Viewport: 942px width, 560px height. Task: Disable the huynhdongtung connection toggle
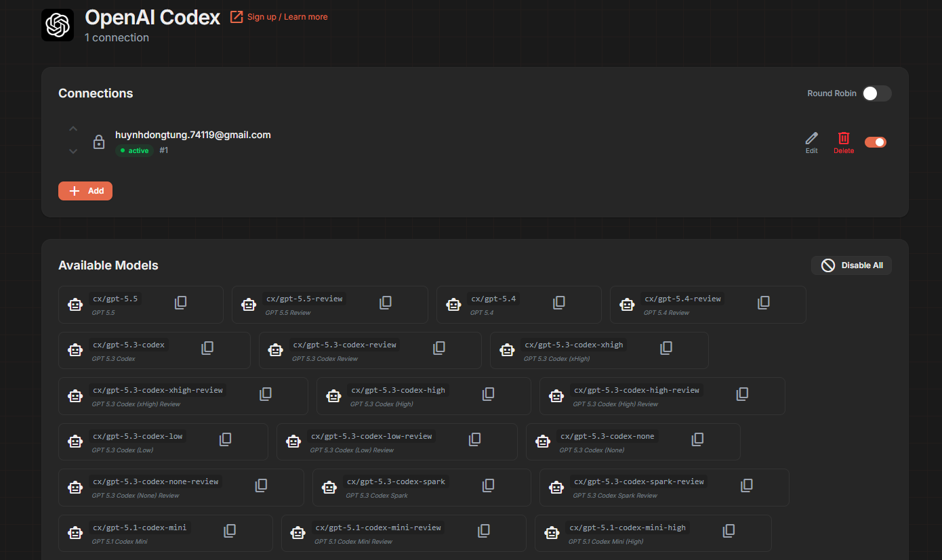point(876,142)
